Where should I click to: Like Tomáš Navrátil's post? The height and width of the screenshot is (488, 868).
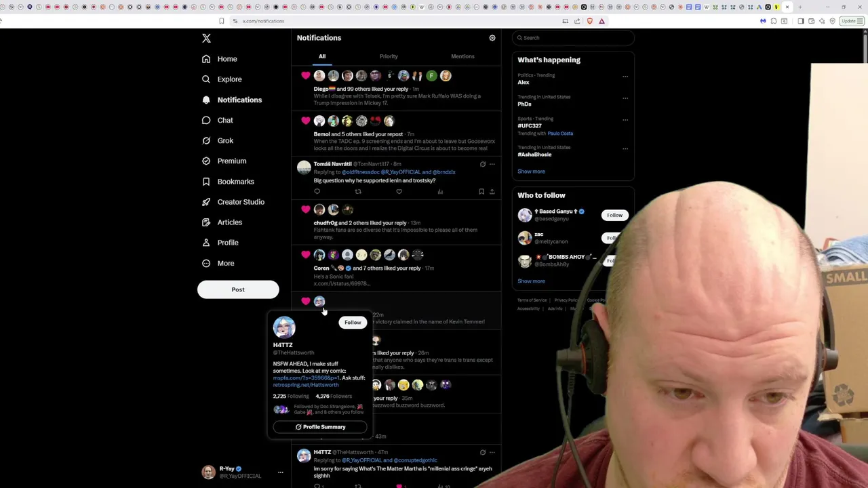click(399, 192)
